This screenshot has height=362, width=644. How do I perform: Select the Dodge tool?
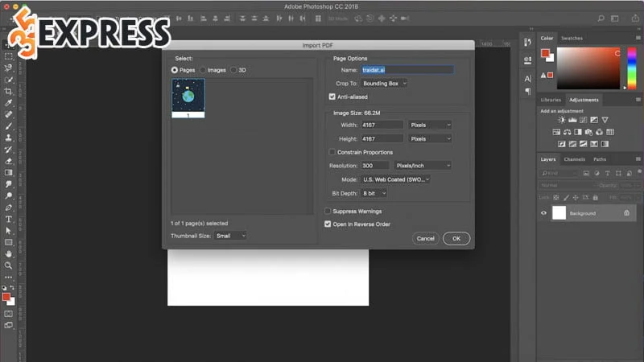click(8, 195)
